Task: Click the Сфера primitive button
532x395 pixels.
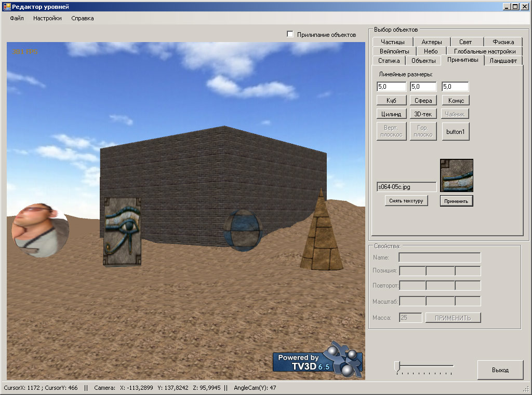Action: [423, 100]
